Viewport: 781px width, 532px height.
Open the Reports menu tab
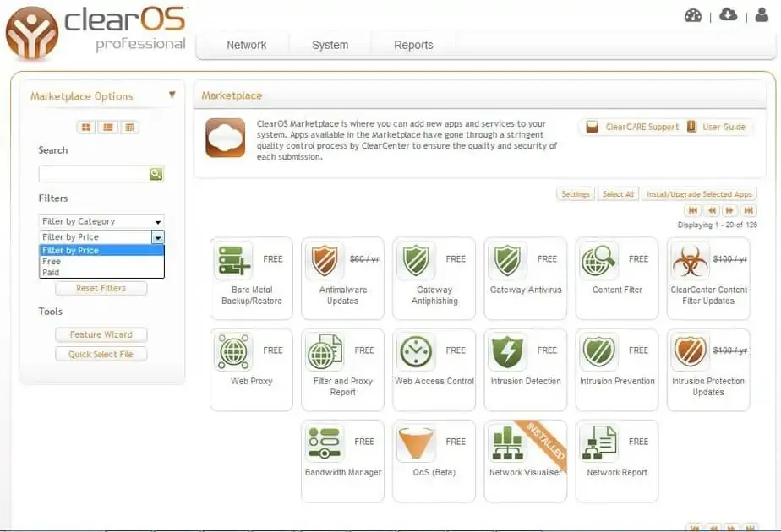pos(413,46)
